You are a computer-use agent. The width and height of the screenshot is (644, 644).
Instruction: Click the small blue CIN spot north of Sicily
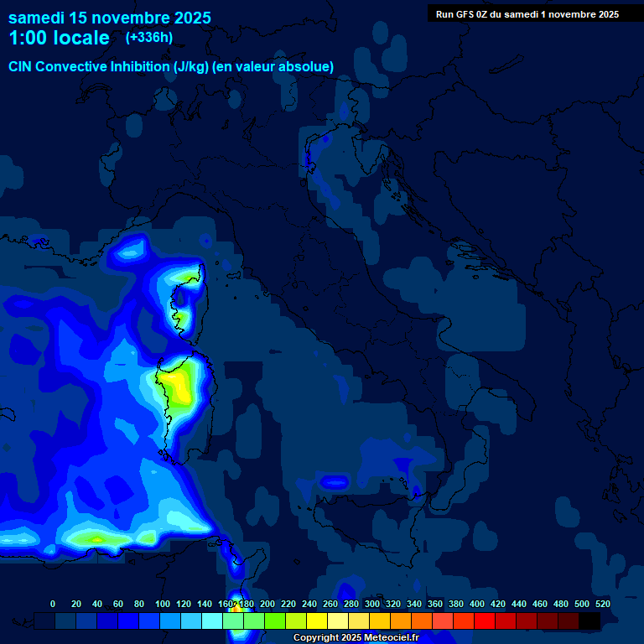pos(335,481)
